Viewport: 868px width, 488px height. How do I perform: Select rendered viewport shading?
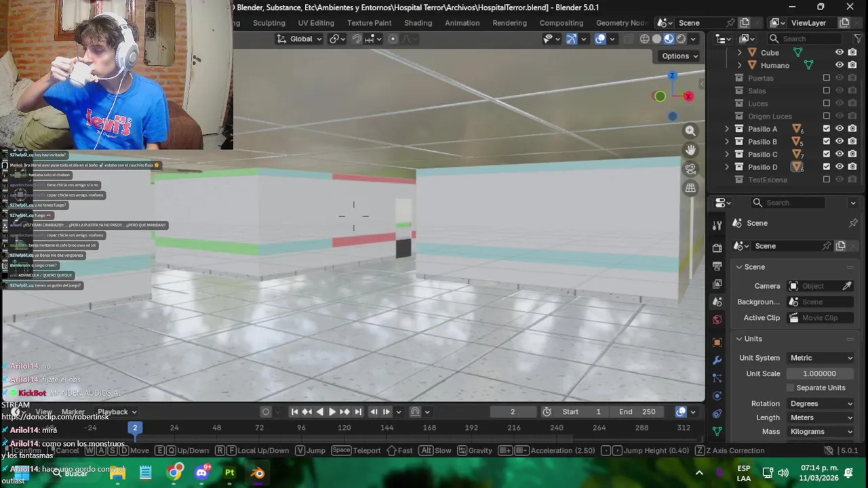[x=681, y=39]
